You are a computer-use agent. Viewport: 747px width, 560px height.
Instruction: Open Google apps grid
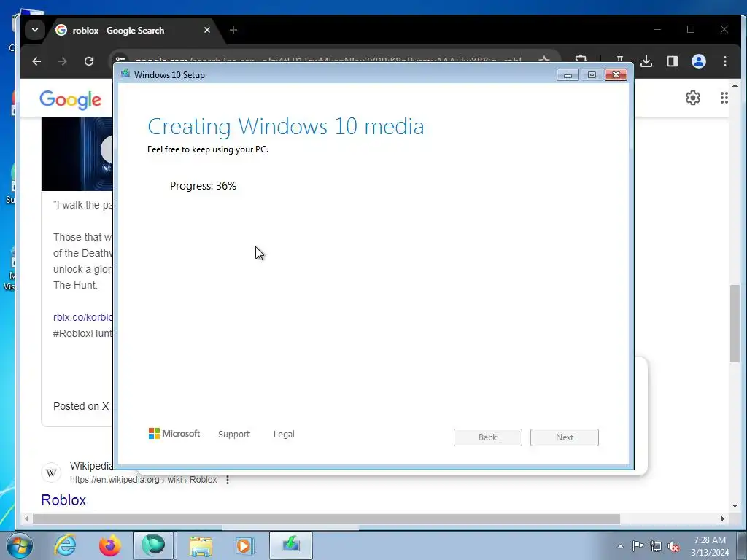click(x=724, y=98)
